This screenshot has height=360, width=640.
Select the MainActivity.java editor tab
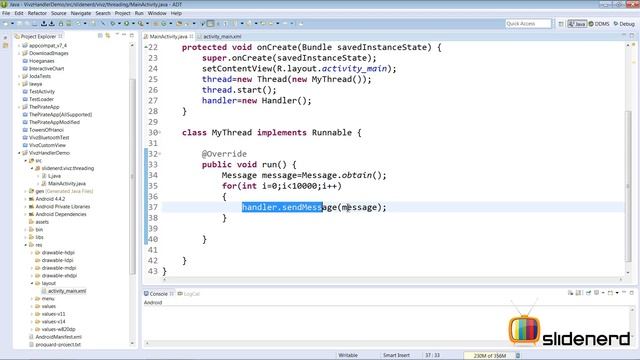(x=168, y=36)
